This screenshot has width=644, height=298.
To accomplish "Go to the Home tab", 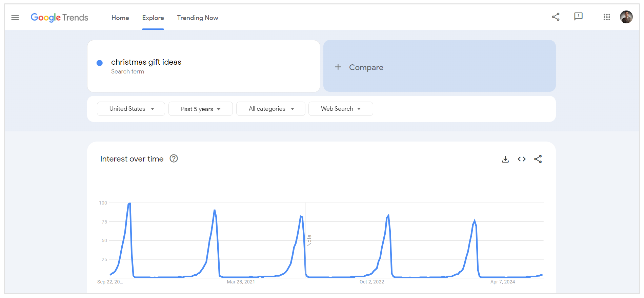I will (120, 18).
